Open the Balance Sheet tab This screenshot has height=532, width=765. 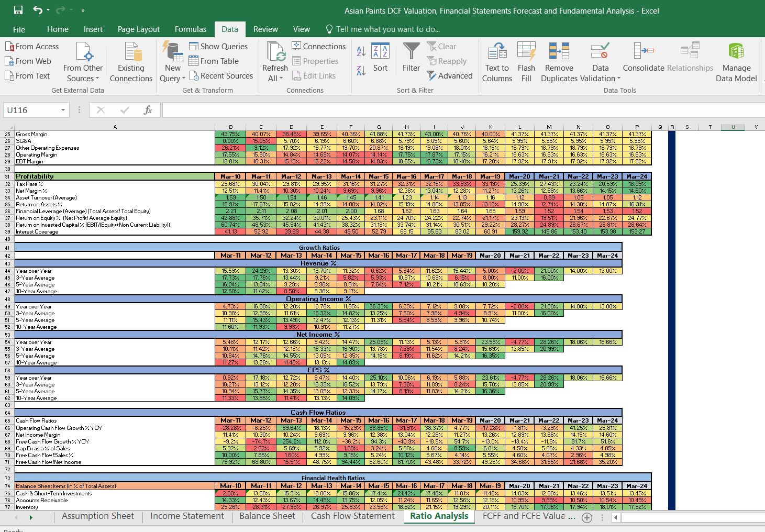point(267,516)
